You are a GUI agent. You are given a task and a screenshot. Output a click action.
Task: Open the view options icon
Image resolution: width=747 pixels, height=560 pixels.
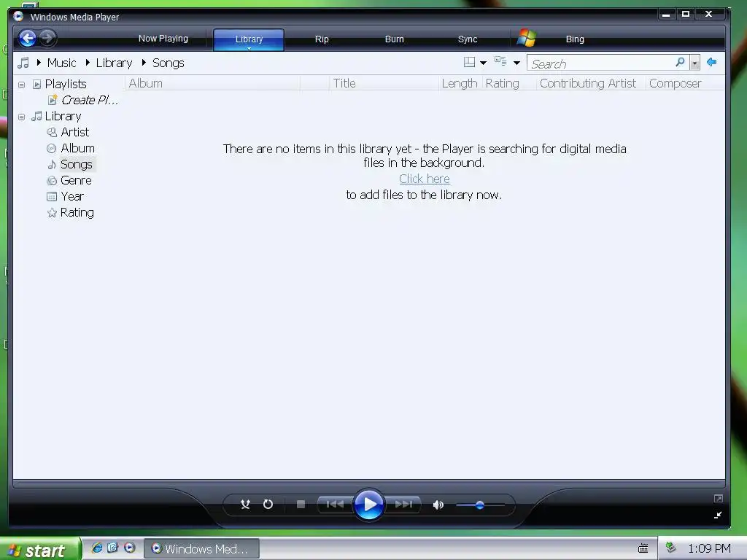click(x=500, y=61)
